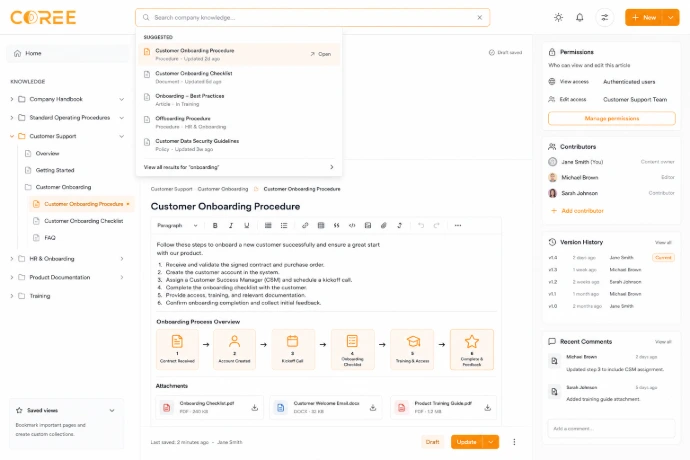Viewport: 690px width, 460px height.
Task: Open the Contract Received step card
Action: (x=177, y=349)
